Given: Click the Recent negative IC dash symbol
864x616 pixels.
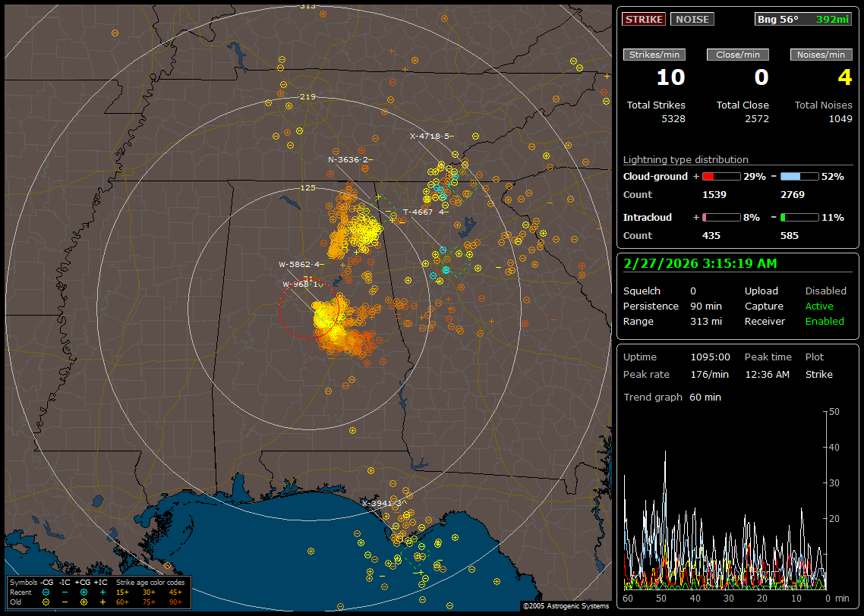Looking at the screenshot, I should (x=65, y=592).
